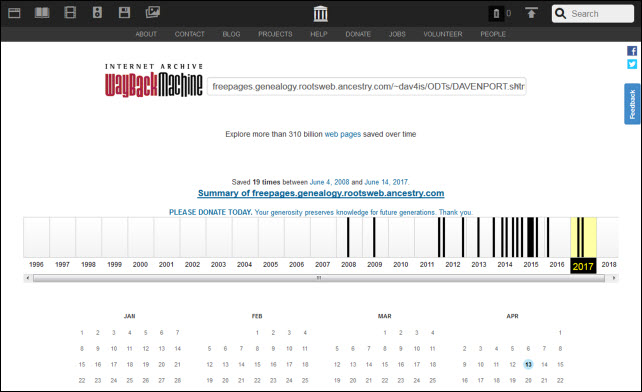The image size is (642, 392).
Task: Select year 2015 on the timeline
Action: 531,265
